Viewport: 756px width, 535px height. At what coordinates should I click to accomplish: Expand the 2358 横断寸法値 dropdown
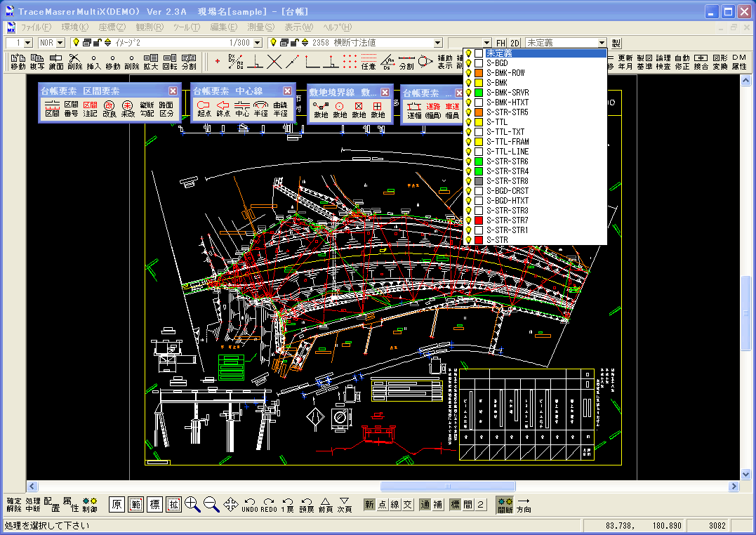[x=438, y=43]
